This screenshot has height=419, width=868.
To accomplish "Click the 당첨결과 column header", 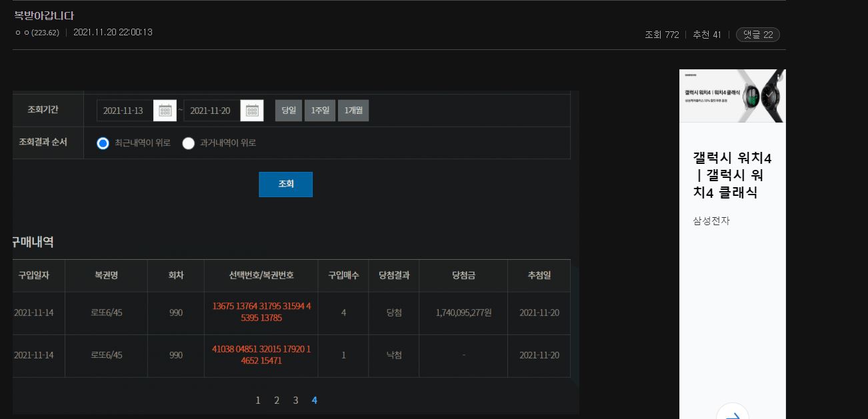I will 394,275.
